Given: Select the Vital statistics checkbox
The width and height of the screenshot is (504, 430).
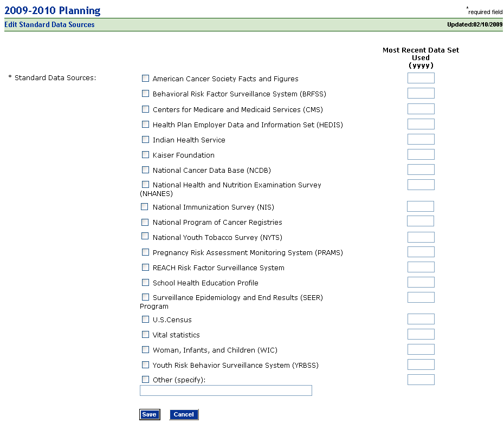Looking at the screenshot, I should tap(145, 334).
